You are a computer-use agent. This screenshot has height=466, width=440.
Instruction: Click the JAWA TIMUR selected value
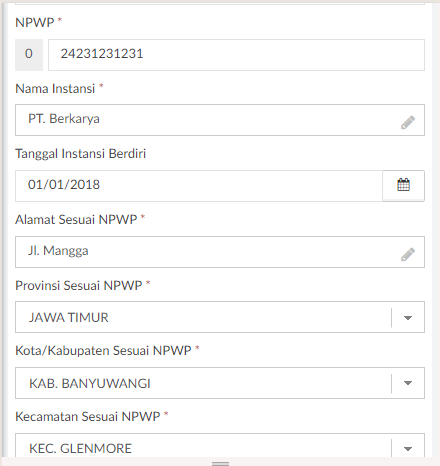69,317
